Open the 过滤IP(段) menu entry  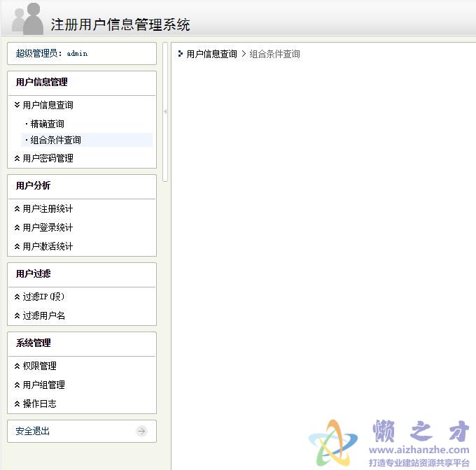click(43, 297)
